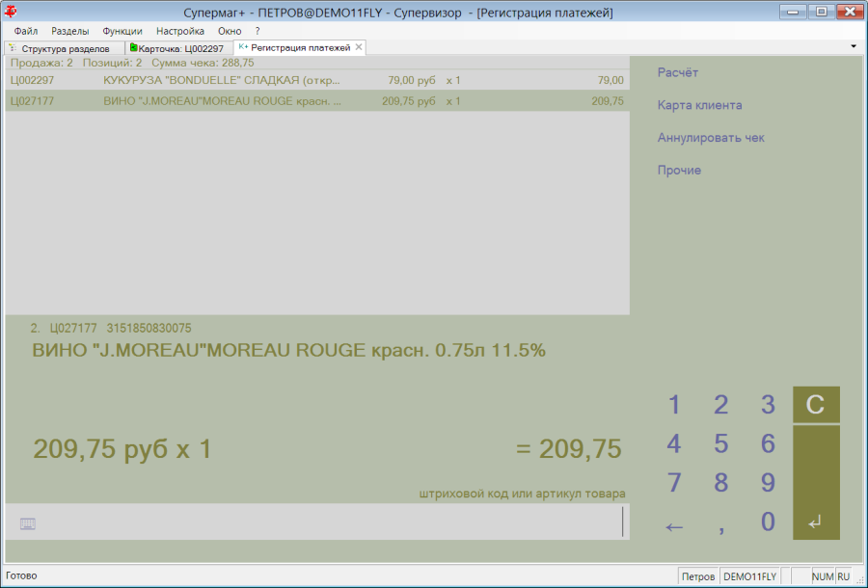Image resolution: width=868 pixels, height=588 pixels.
Task: Focus the barcode or article input field
Action: 317,521
